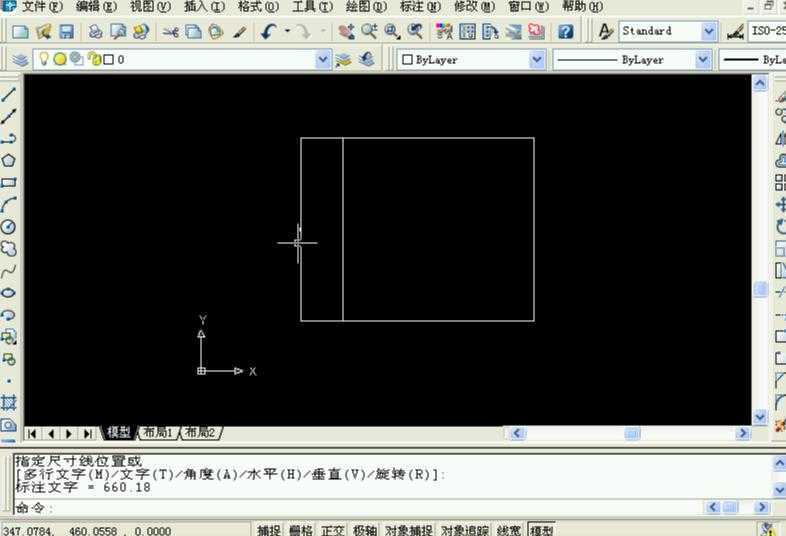The width and height of the screenshot is (786, 536).
Task: Click the Save icon
Action: [67, 32]
